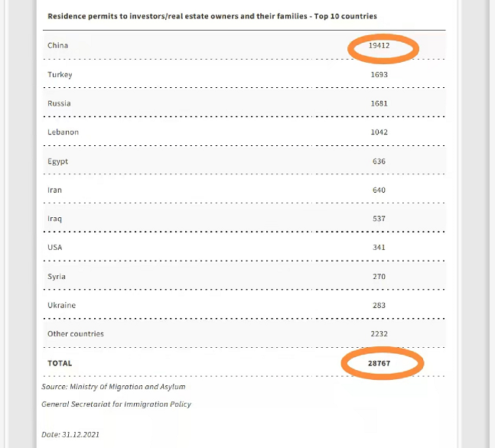The width and height of the screenshot is (495, 448).
Task: Select the Other countries row label
Action: click(76, 334)
